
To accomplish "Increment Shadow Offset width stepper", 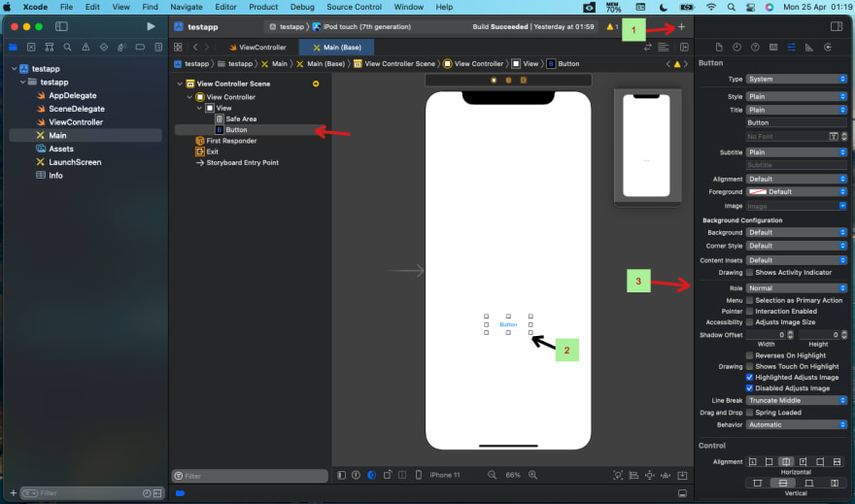I will (790, 333).
